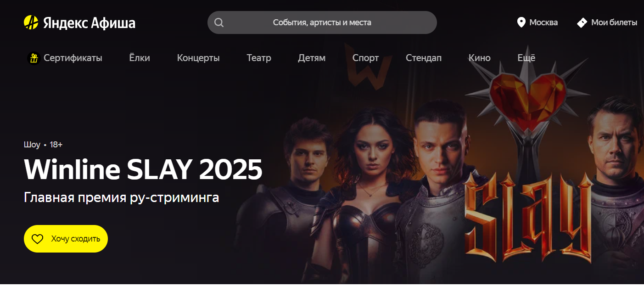The image size is (644, 298).
Task: Click the location pin icon near Москва
Action: tap(521, 22)
